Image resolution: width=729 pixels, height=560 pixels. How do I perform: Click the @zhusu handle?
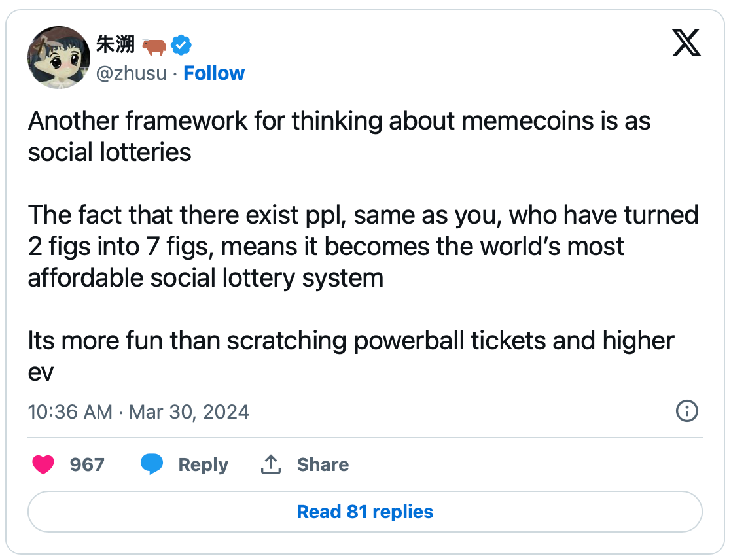click(132, 73)
